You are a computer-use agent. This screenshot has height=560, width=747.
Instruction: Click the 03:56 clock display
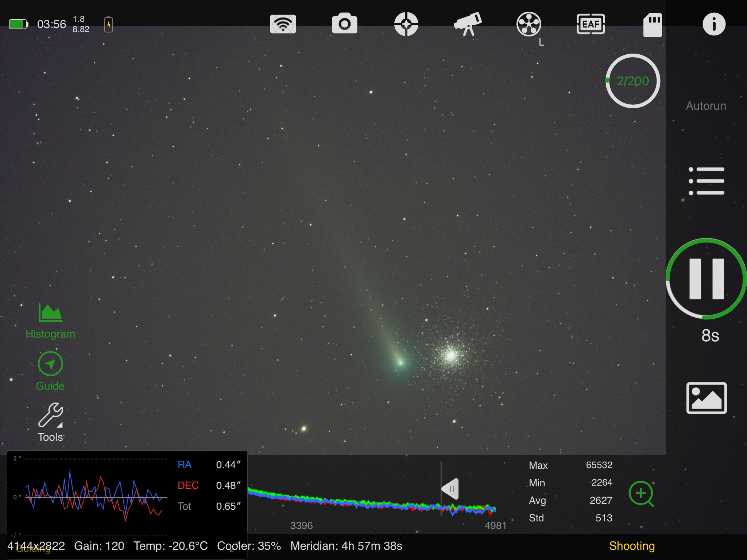51,24
